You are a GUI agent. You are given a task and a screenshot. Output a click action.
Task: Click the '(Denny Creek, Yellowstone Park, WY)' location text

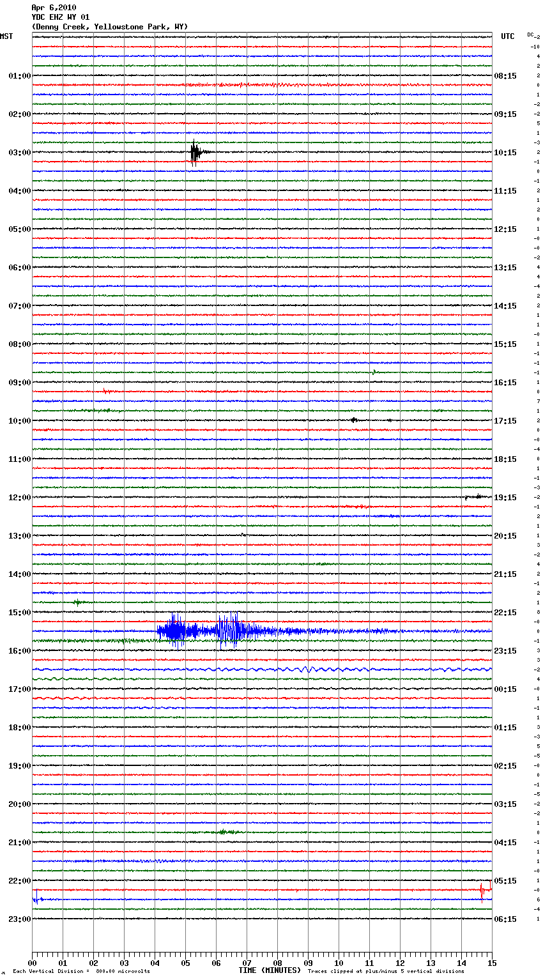110,27
